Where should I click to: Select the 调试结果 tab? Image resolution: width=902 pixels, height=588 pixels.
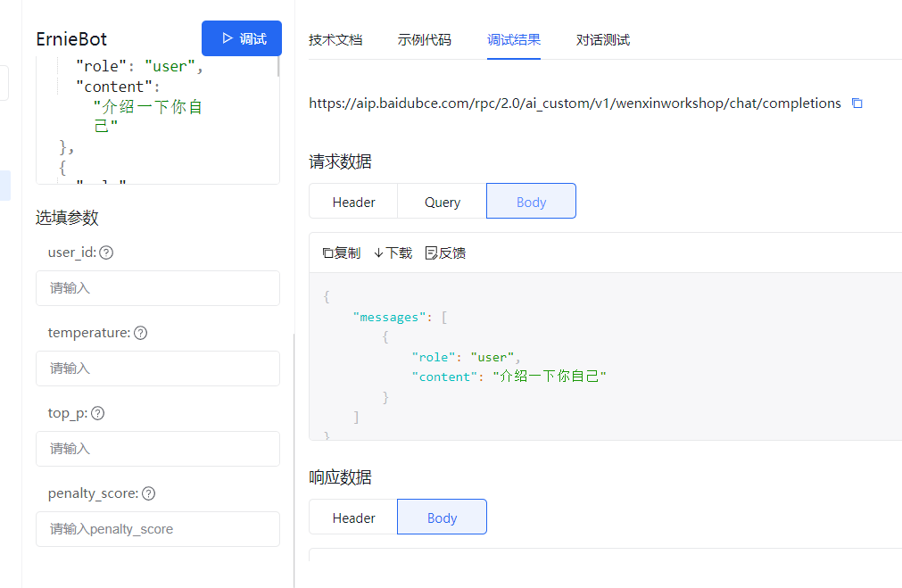point(514,39)
